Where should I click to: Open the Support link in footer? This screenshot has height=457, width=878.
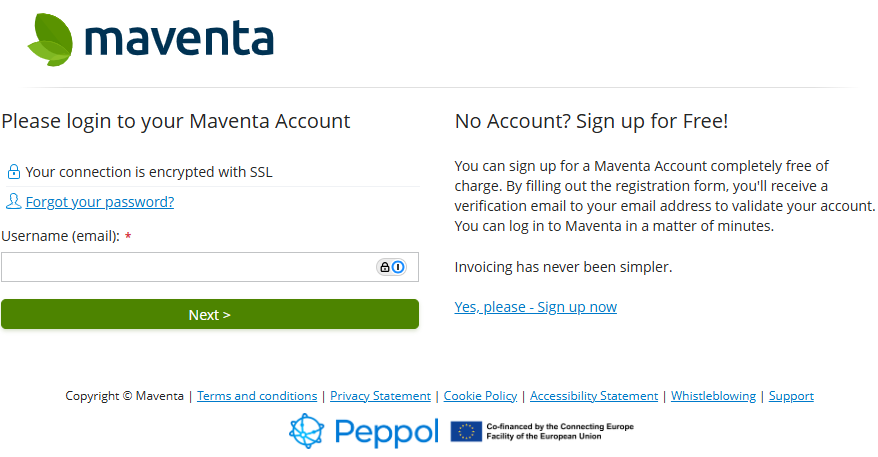(x=791, y=396)
